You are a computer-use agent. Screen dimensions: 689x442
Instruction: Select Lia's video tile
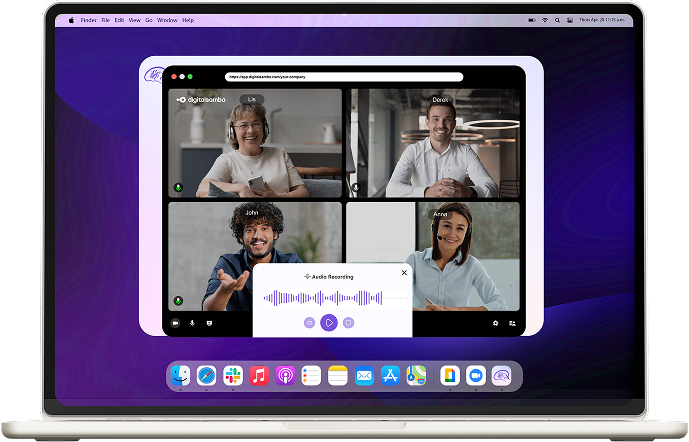point(255,143)
